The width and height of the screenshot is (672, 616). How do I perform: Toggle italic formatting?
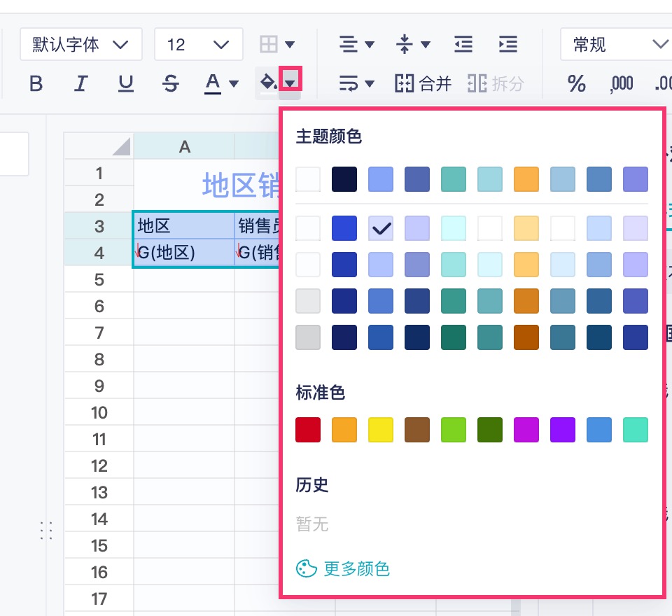coord(81,83)
